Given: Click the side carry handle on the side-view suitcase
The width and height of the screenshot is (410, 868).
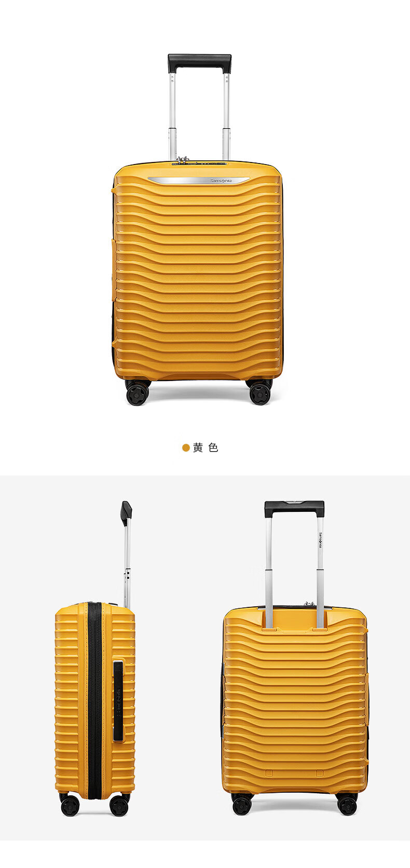Looking at the screenshot, I should pos(118,701).
